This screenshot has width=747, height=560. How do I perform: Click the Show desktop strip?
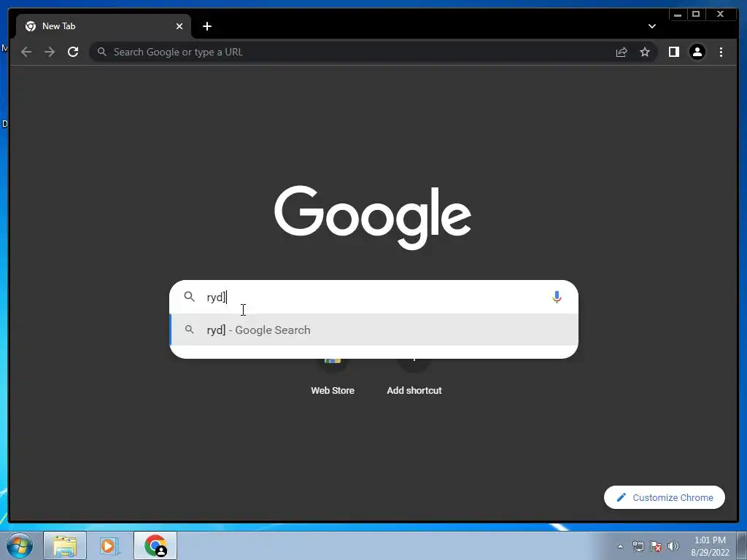pyautogui.click(x=742, y=545)
